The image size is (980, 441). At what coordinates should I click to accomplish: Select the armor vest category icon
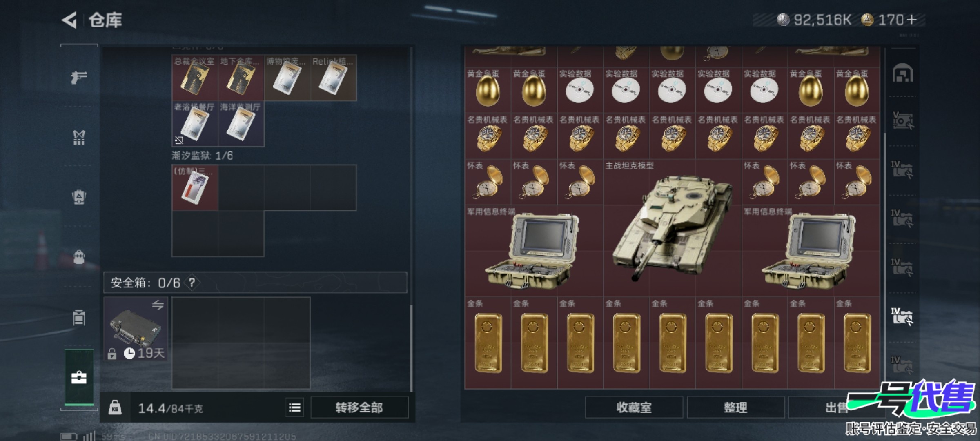(79, 138)
